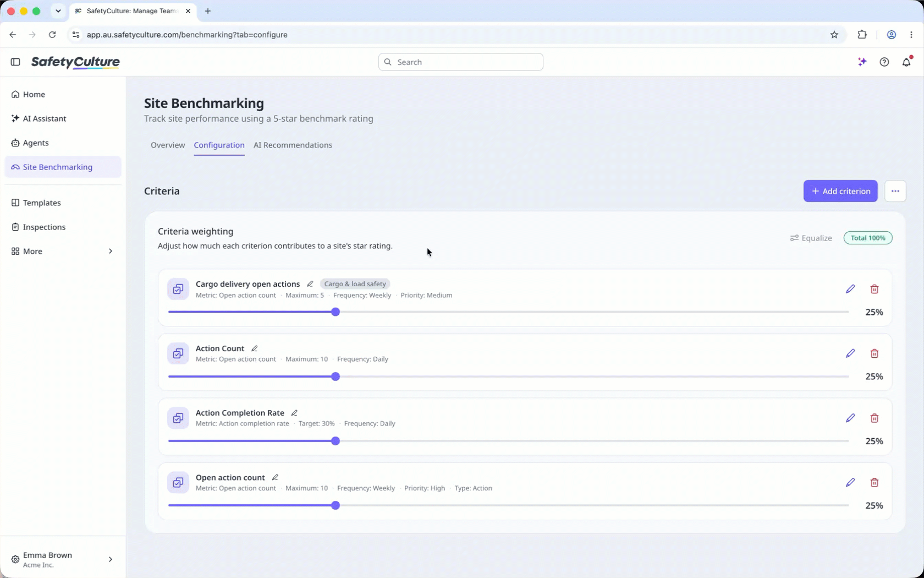Open the browser extensions puzzle icon

point(862,35)
